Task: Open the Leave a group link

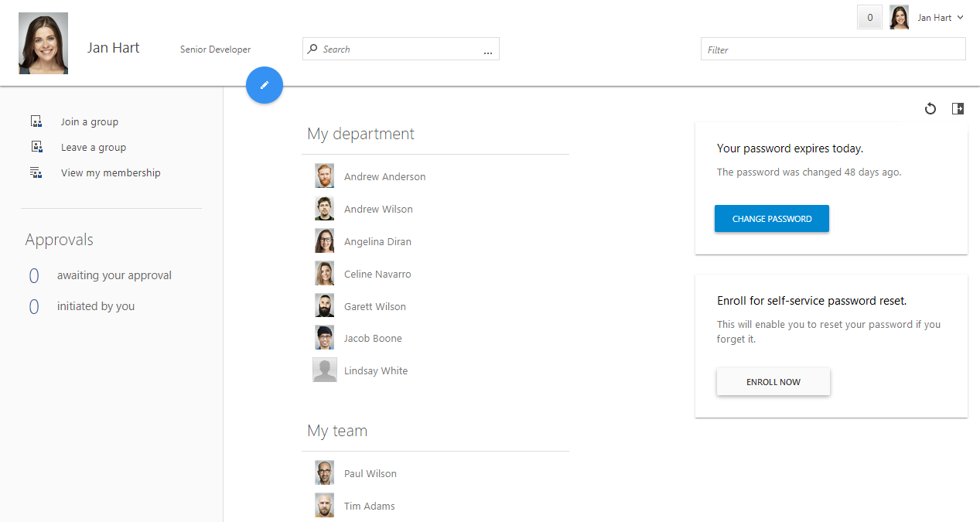Action: [94, 147]
